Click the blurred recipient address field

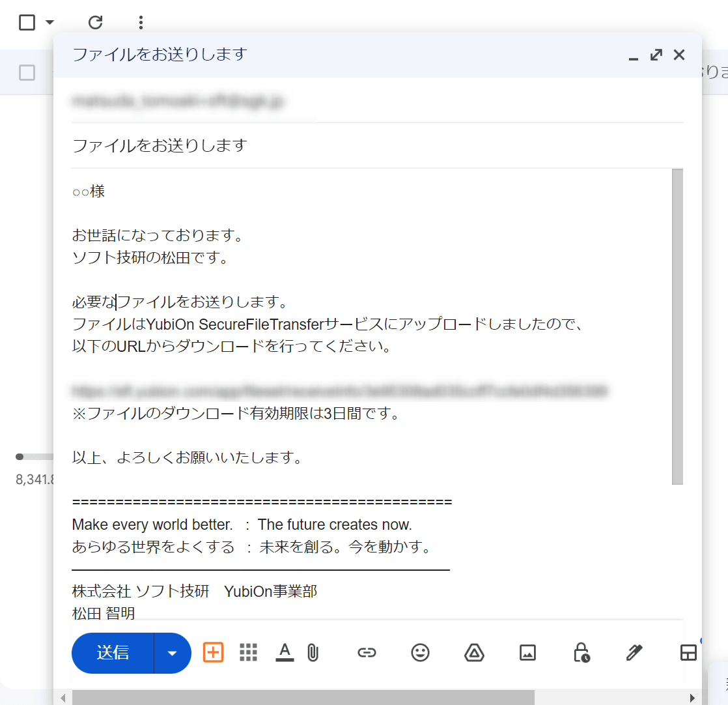click(x=177, y=100)
